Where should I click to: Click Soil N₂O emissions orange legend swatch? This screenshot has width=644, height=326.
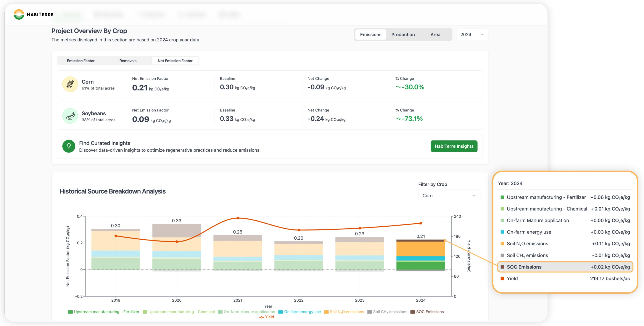[x=326, y=312]
